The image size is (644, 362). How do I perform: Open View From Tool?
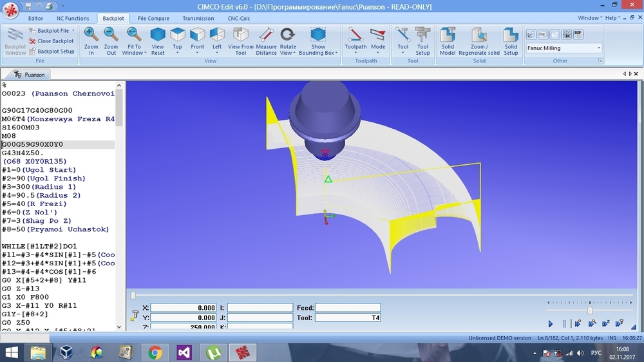(x=241, y=41)
